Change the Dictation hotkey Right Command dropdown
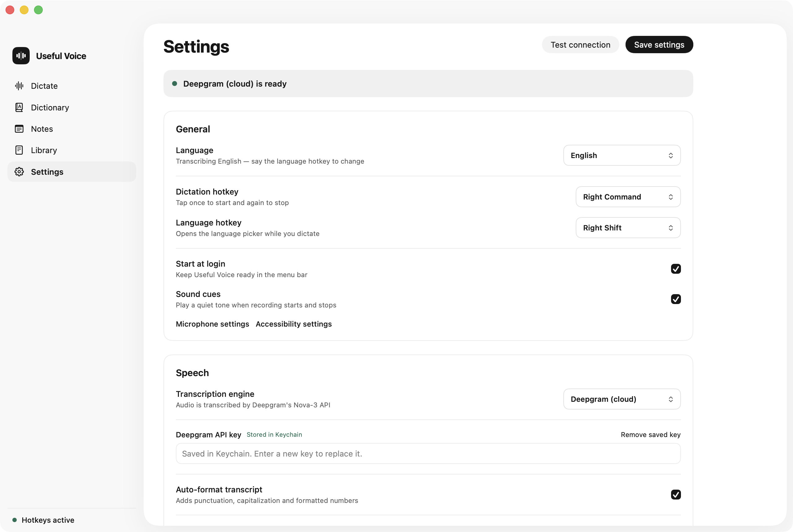Image resolution: width=793 pixels, height=532 pixels. [628, 197]
